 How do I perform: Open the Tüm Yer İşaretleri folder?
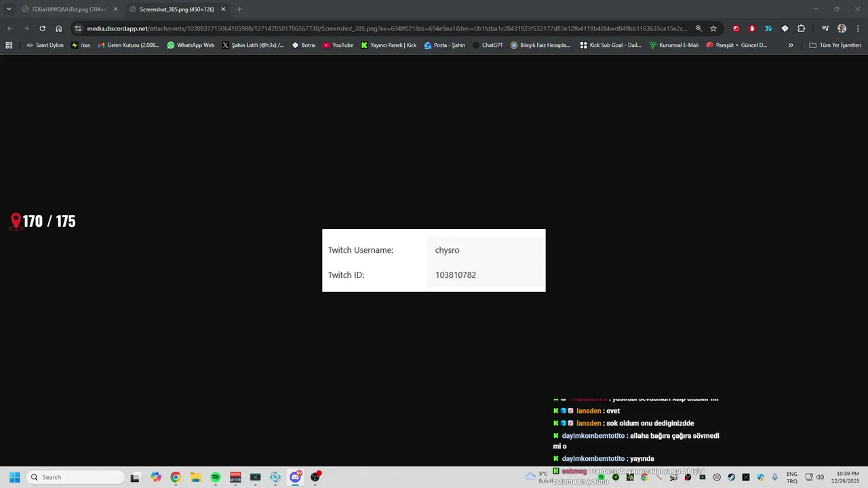835,45
